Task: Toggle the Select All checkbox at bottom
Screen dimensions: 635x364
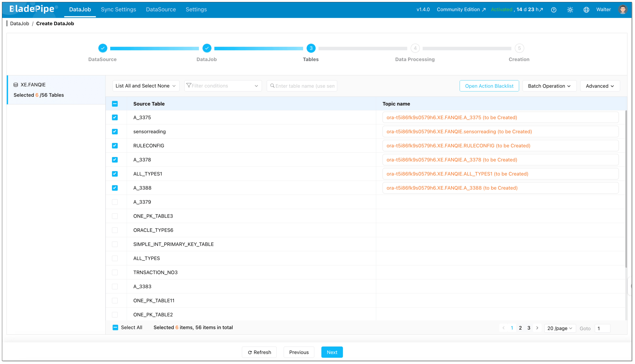Action: click(115, 327)
